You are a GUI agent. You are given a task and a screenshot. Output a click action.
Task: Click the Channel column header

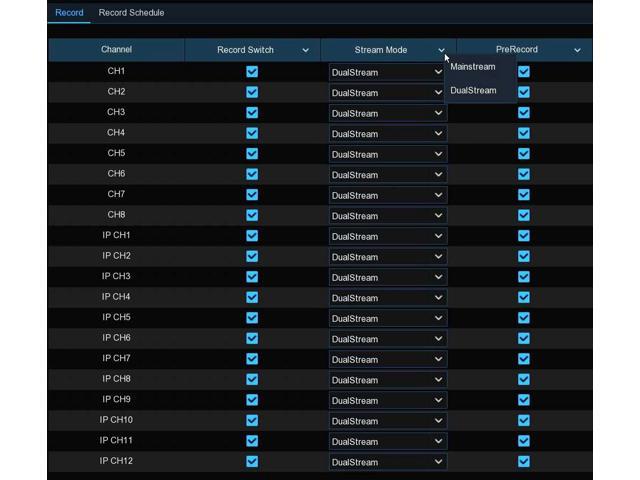[116, 50]
